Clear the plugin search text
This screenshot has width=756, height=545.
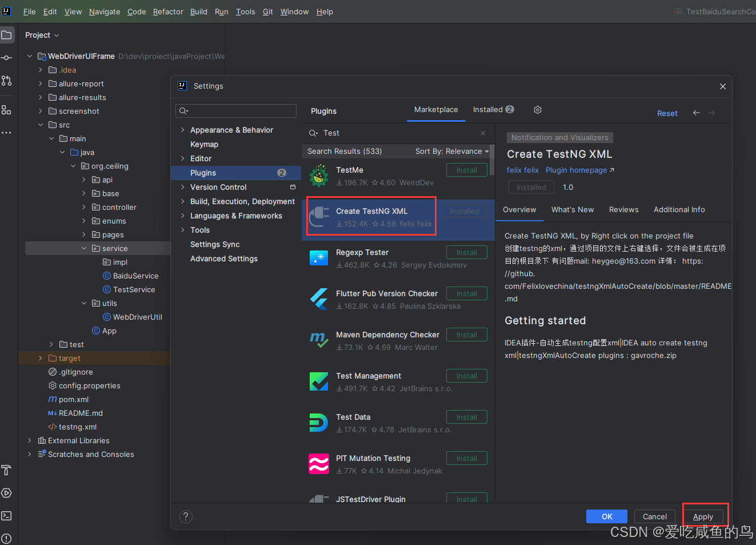click(483, 133)
